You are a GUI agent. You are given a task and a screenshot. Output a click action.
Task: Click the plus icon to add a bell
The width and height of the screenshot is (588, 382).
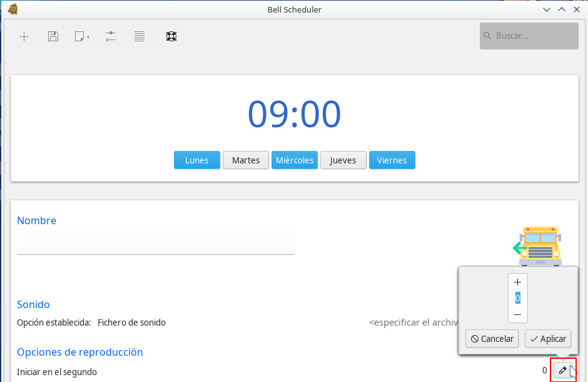coord(24,36)
